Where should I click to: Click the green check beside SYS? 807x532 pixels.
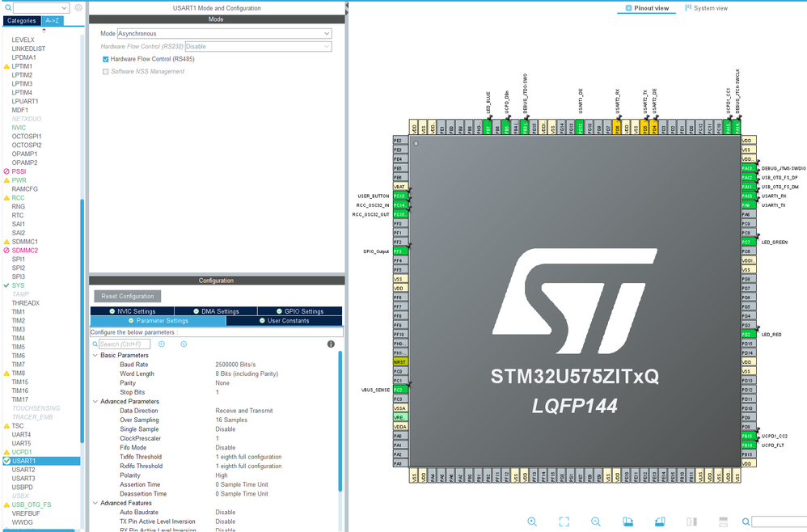click(6, 285)
